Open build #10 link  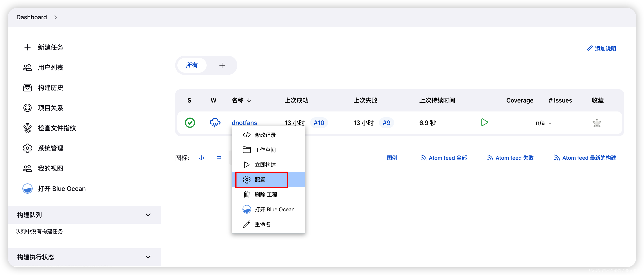pyautogui.click(x=319, y=123)
